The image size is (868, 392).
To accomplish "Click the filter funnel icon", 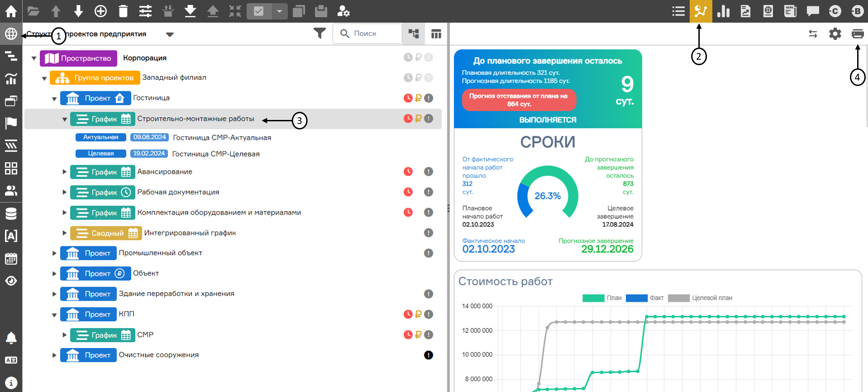I will coord(320,33).
